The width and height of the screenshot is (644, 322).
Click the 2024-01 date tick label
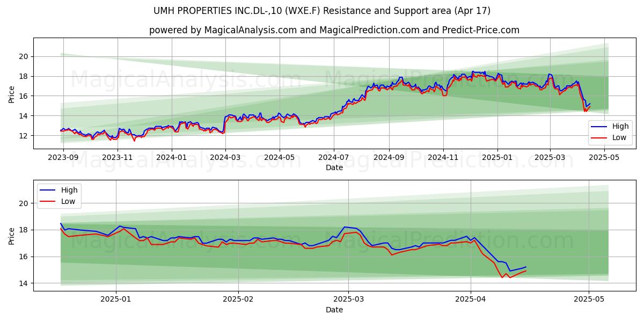coord(172,158)
